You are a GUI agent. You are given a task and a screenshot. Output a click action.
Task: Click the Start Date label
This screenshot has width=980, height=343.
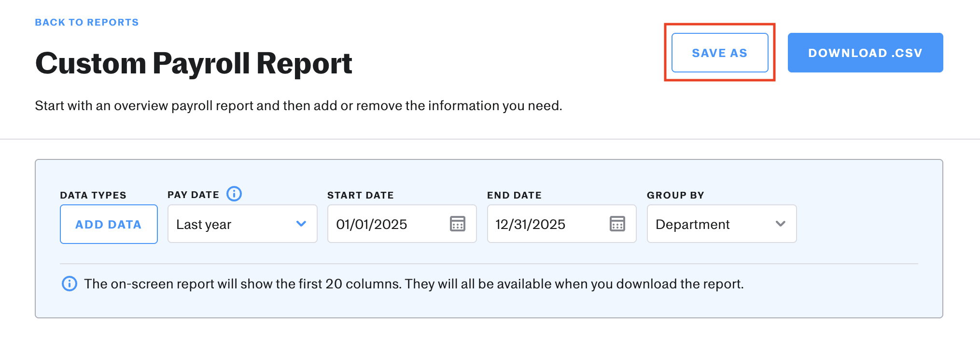pos(360,195)
